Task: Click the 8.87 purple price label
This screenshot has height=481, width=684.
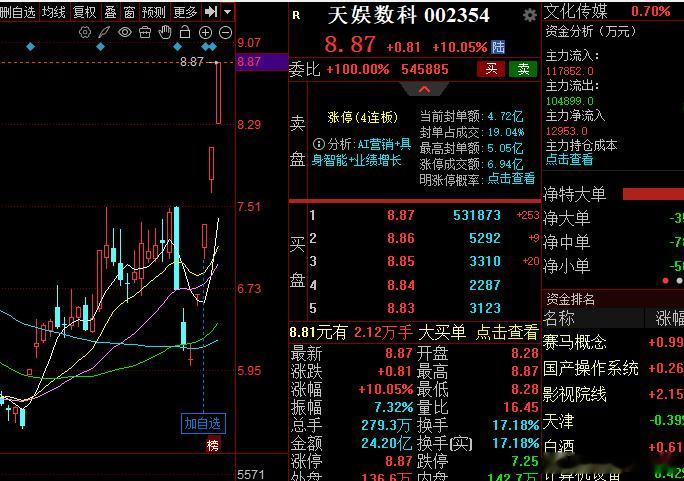Action: point(262,61)
